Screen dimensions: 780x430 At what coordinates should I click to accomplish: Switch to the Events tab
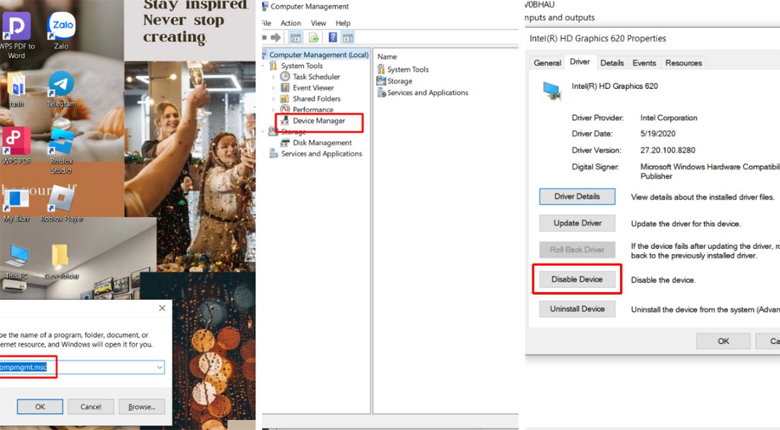pos(644,63)
